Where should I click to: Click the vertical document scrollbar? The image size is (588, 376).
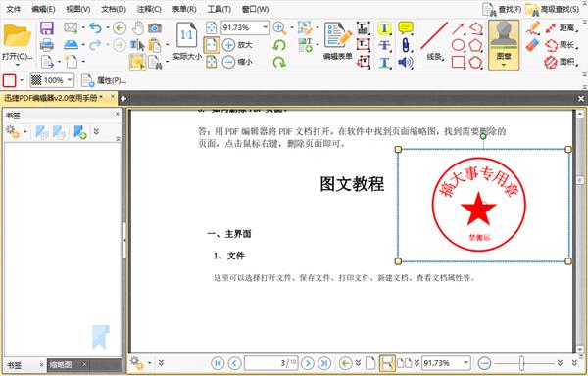[x=580, y=231]
